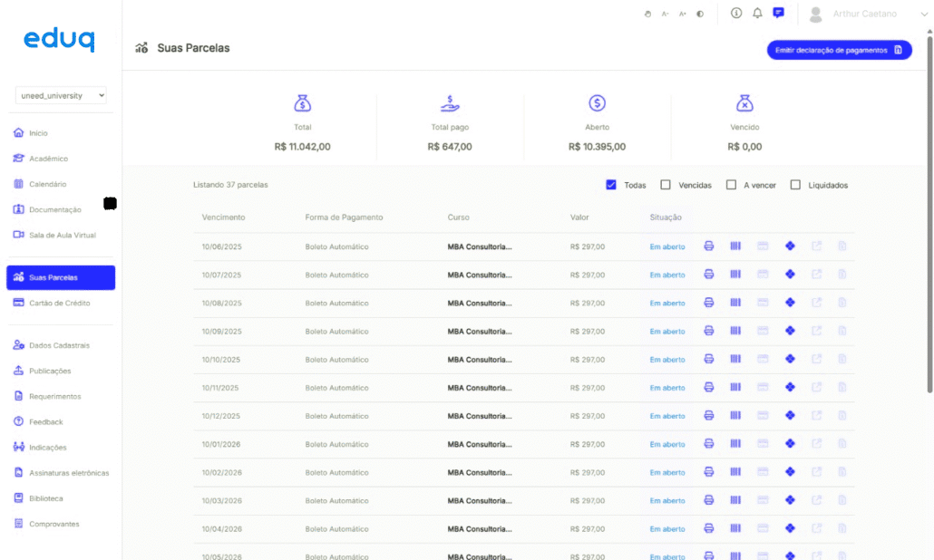The width and height of the screenshot is (934, 560).
Task: Check the Liquidados filter checkbox
Action: coord(795,185)
